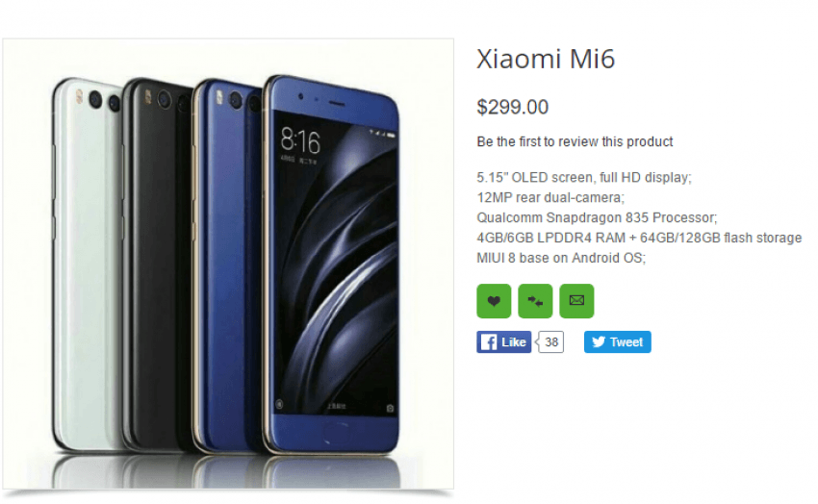Click camera shortcut icon on phone lock screen

(x=390, y=408)
